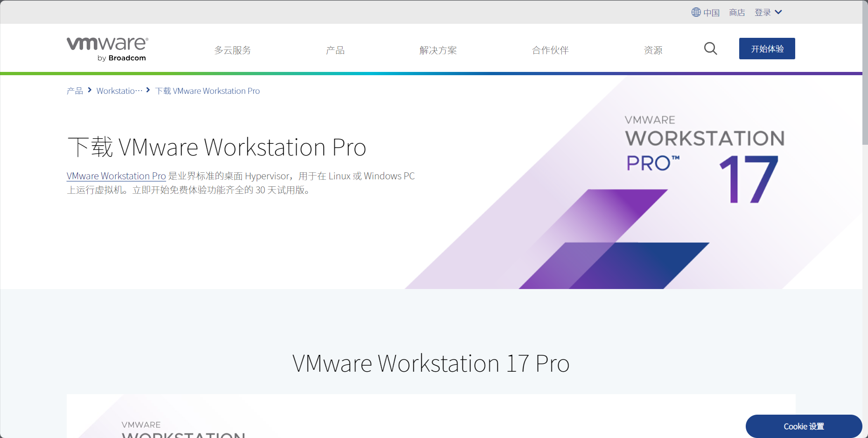This screenshot has width=868, height=438.
Task: Click the 开始体验 button
Action: 767,49
